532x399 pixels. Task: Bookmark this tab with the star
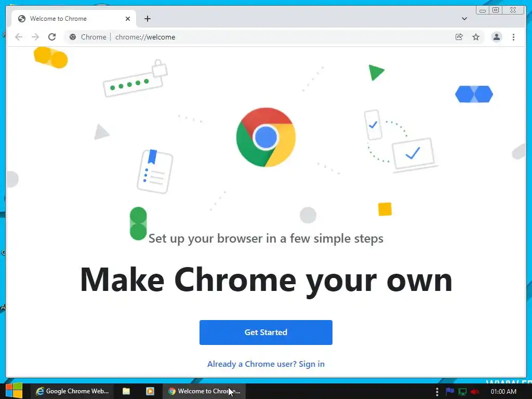(476, 37)
